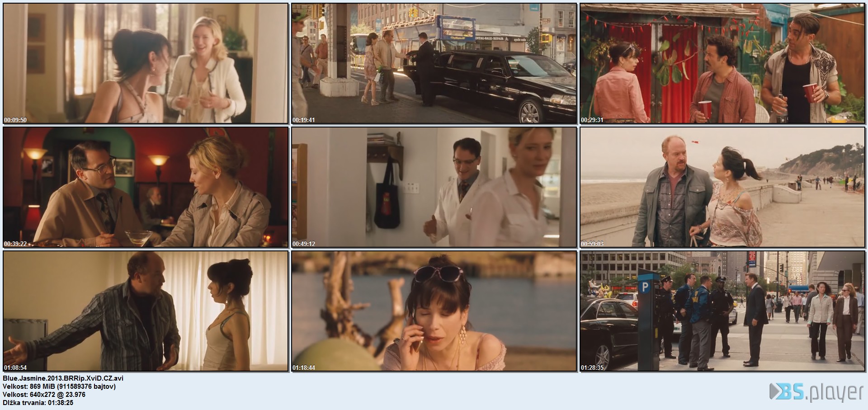
Task: Click the file size 869 MiB line
Action: pyautogui.click(x=59, y=386)
